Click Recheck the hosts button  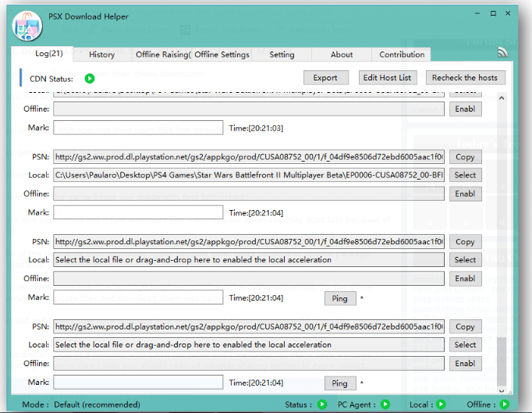click(465, 77)
